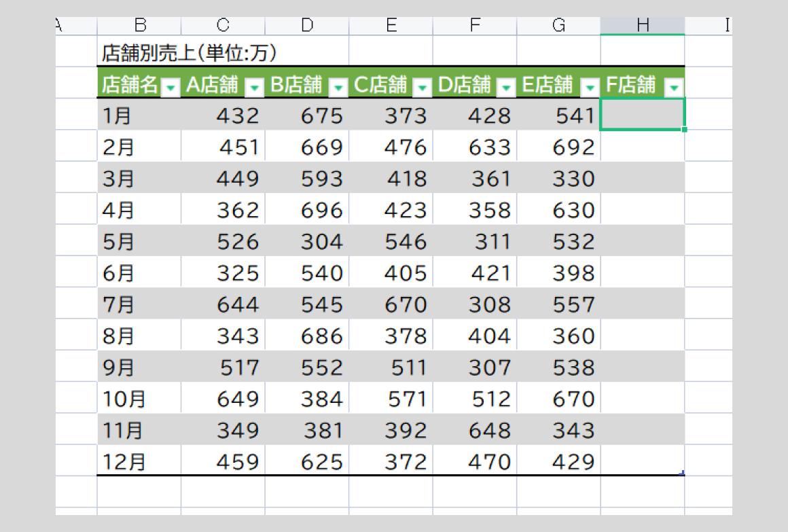Select cell 459 in the 12月 row

[223, 461]
